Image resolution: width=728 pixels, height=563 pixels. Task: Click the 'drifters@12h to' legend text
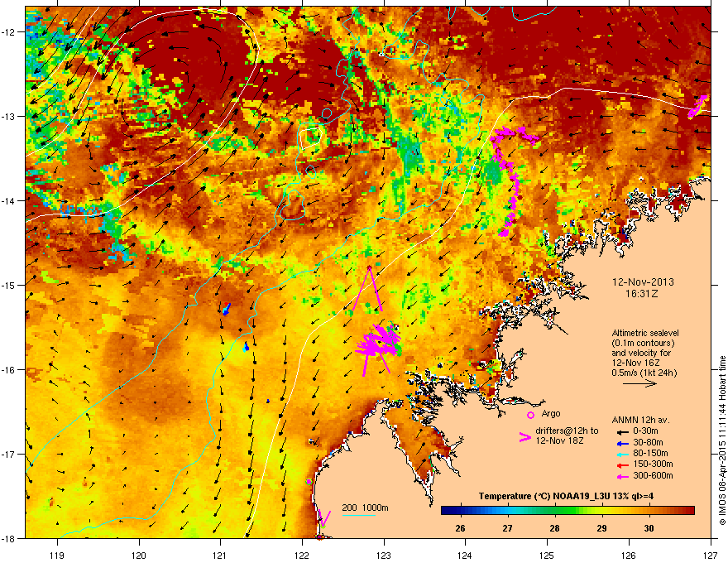(x=567, y=431)
